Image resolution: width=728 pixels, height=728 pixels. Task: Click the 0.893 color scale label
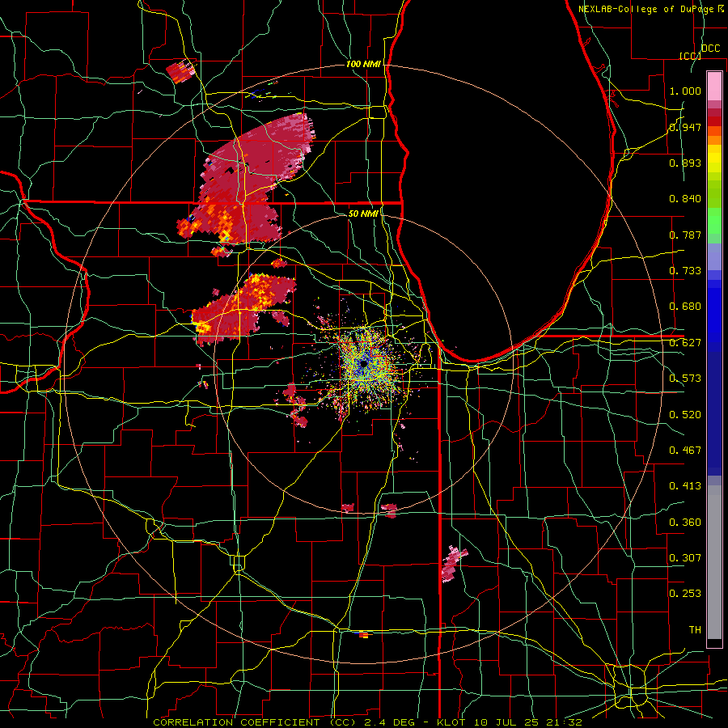[685, 163]
